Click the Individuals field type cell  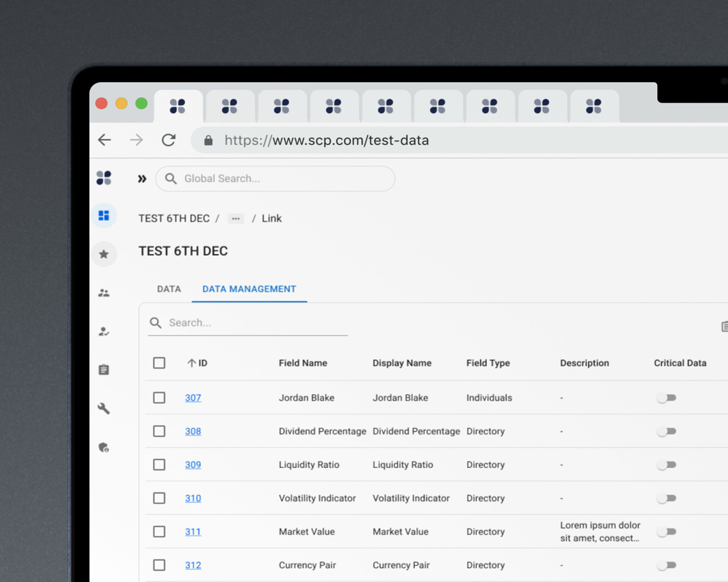click(489, 398)
